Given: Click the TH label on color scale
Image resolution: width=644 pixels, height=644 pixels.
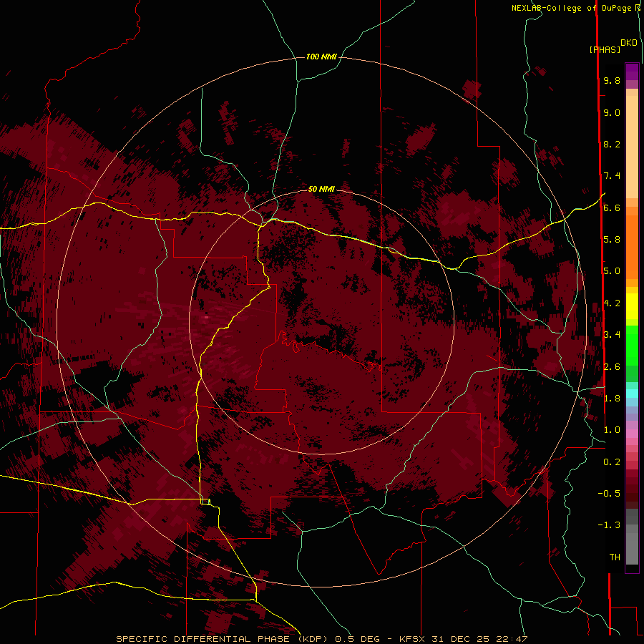Looking at the screenshot, I should (x=615, y=557).
